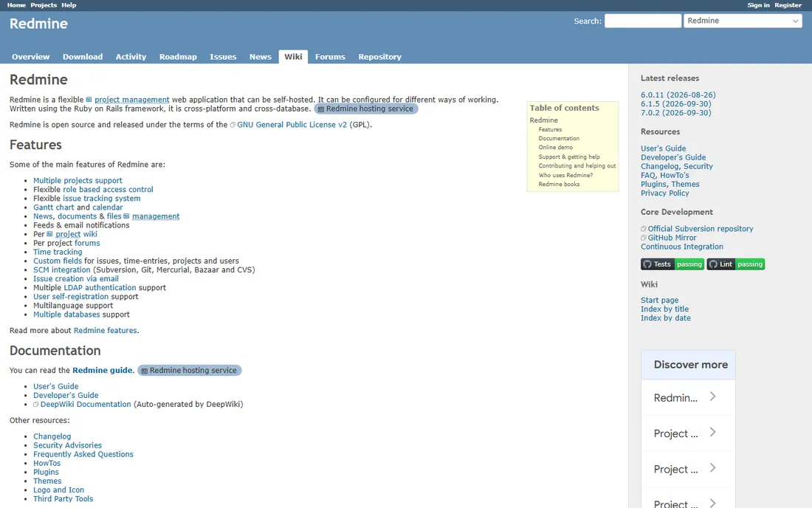The height and width of the screenshot is (508, 812).
Task: Select the Issues tab
Action: coord(223,57)
